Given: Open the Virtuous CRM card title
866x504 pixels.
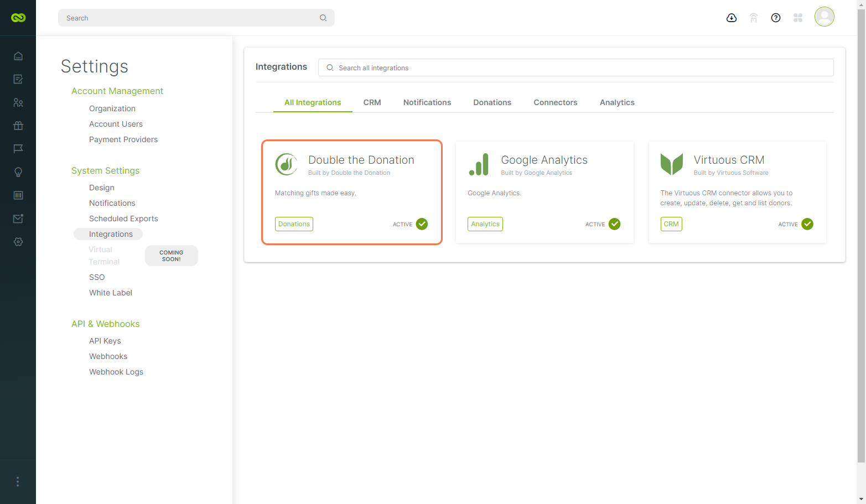Looking at the screenshot, I should click(x=729, y=160).
